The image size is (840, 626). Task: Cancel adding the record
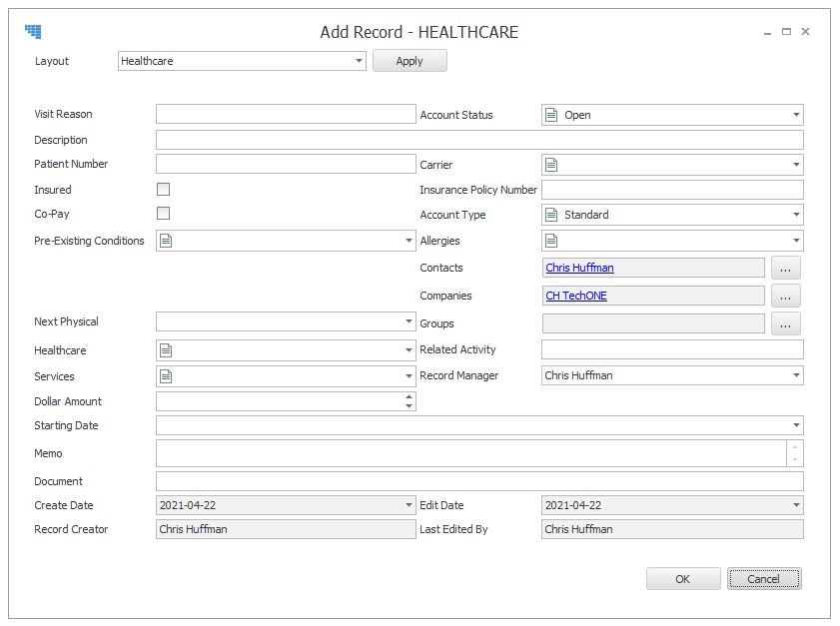tap(764, 579)
